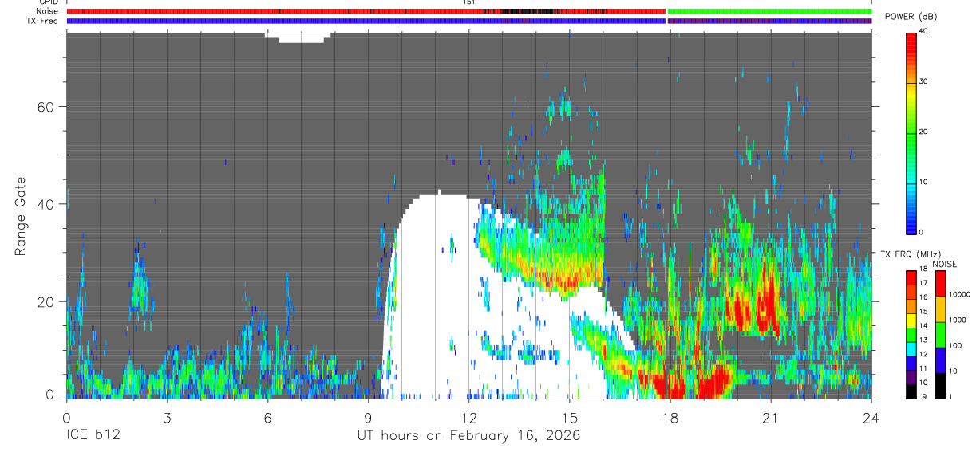Image resolution: width=980 pixels, height=452 pixels.
Task: Select the green segment of the Noise bar
Action: click(769, 11)
